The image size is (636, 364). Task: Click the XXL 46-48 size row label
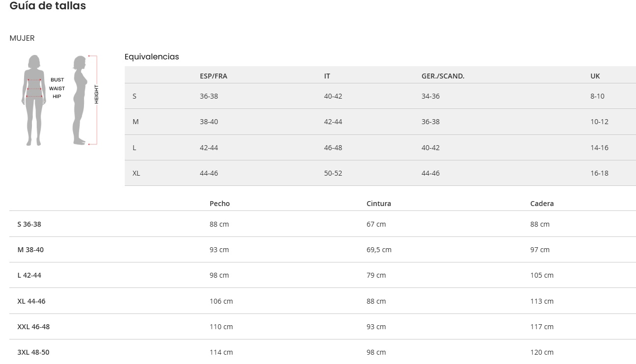coord(33,327)
